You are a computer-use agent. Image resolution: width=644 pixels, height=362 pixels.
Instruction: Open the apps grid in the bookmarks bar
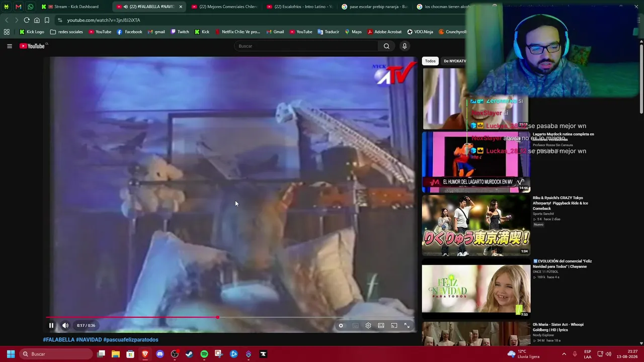pyautogui.click(x=7, y=32)
